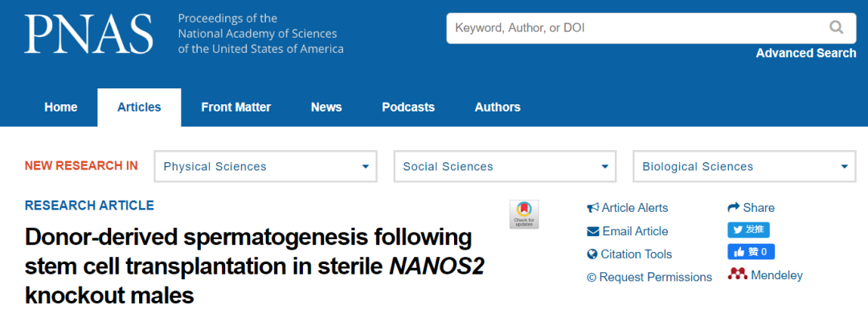Click the Facebook like button
Viewport: 868px width, 313px height.
[x=751, y=252]
